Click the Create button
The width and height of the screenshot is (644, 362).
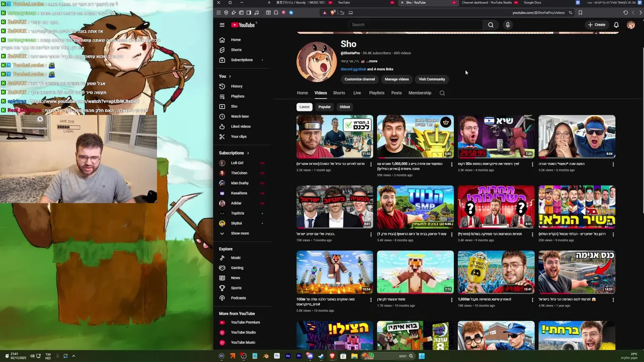597,25
